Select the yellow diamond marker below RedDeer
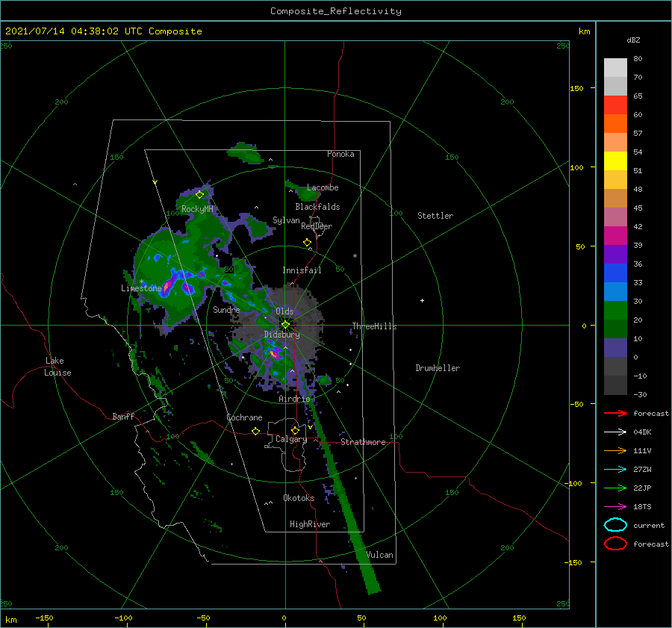This screenshot has height=628, width=672. click(x=307, y=243)
